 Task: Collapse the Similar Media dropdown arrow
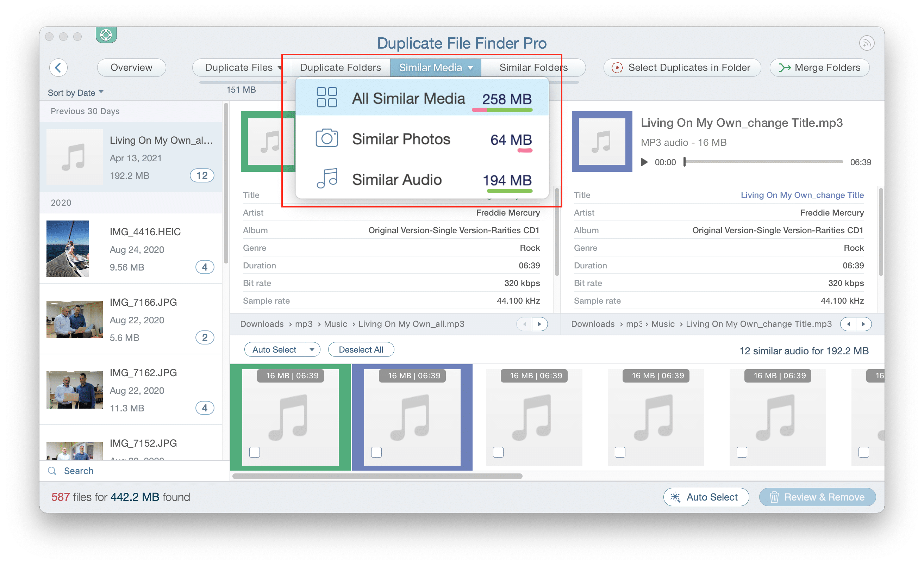pos(470,68)
